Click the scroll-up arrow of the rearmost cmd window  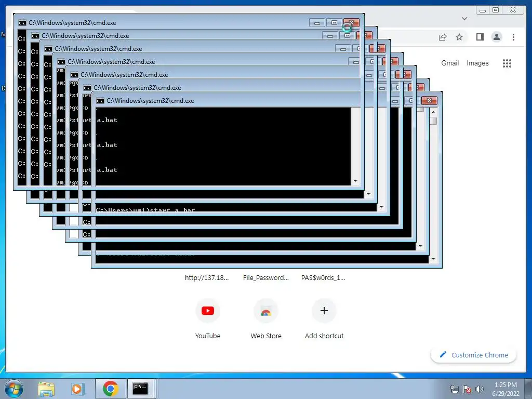(433, 112)
